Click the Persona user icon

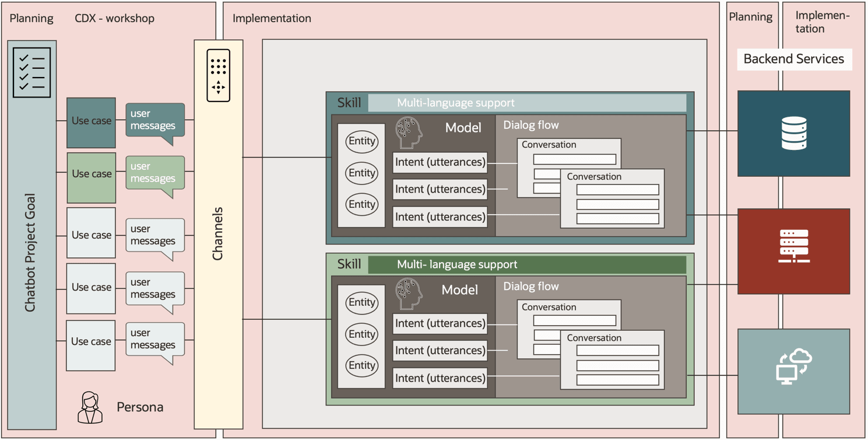coord(90,407)
